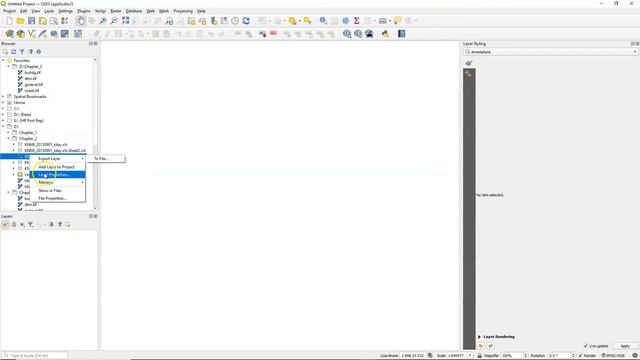Click the Rotation spin box

[561, 356]
